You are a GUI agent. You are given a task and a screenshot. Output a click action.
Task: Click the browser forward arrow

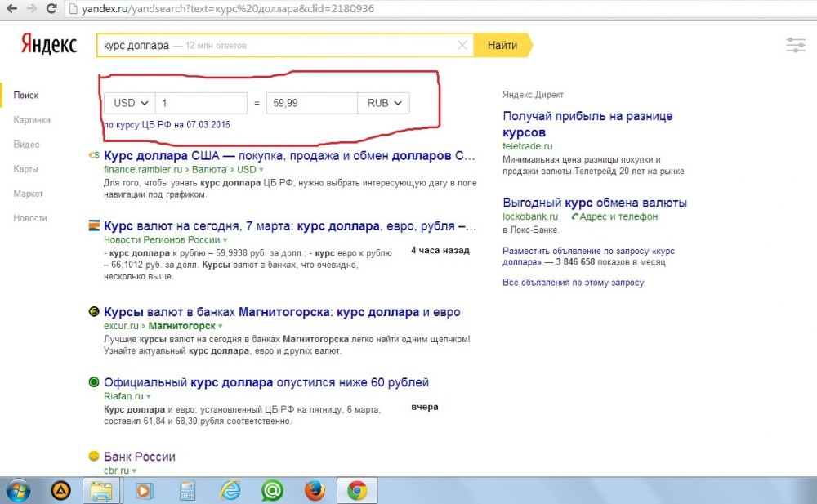tap(31, 8)
